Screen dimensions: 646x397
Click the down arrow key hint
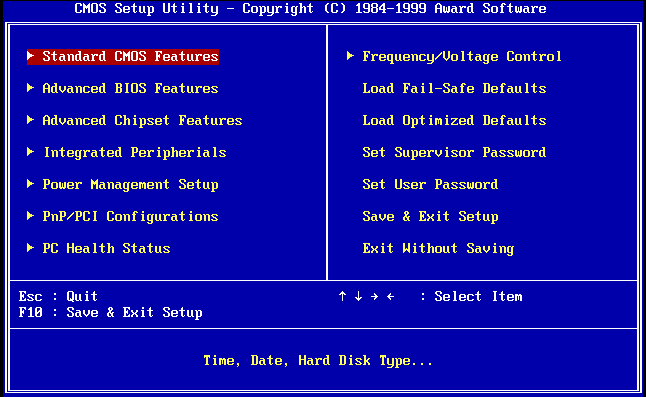tap(358, 296)
